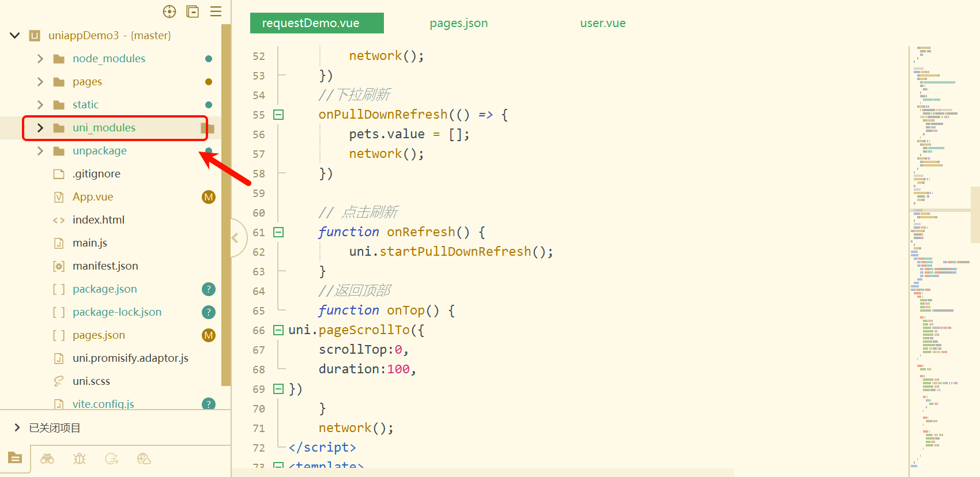The width and height of the screenshot is (980, 477).
Task: Click the M status badge on pages.json
Action: tap(209, 335)
